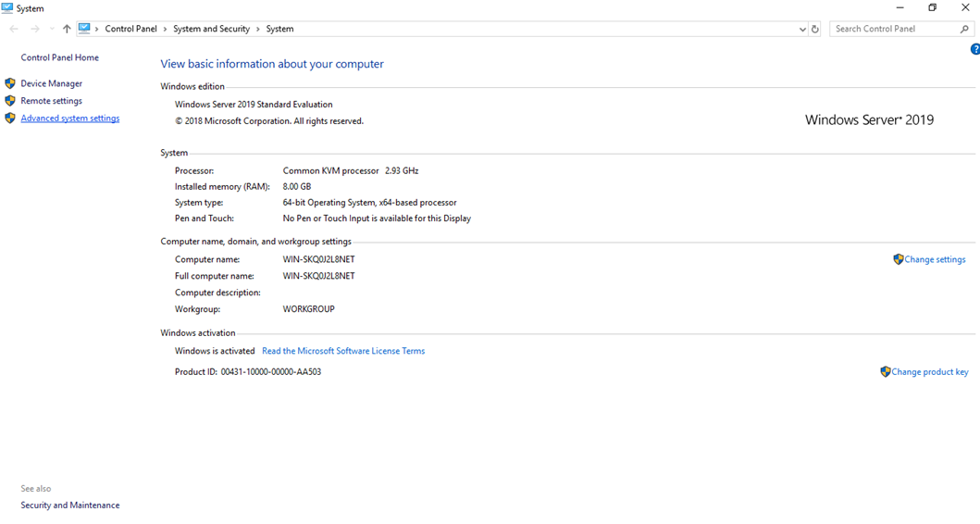The image size is (980, 524).
Task: Click the Change settings link
Action: click(935, 259)
